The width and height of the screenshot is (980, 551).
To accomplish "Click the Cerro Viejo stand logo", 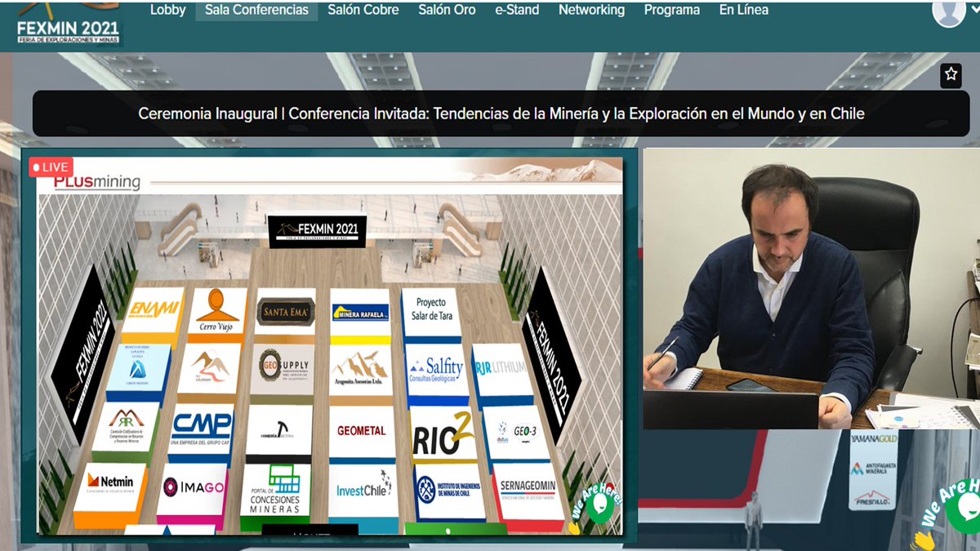I will pos(217,310).
